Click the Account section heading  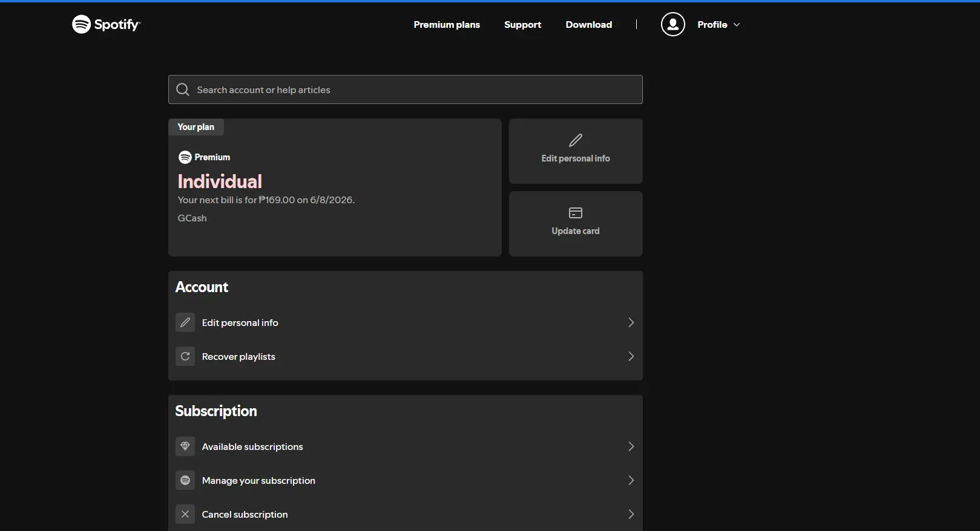pos(202,287)
